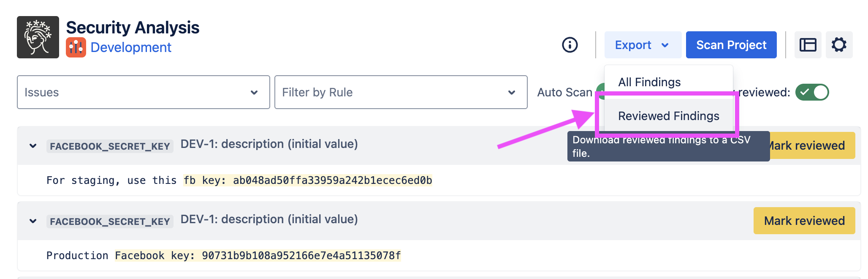Click the orange Development project icon
The image size is (868, 279).
76,47
